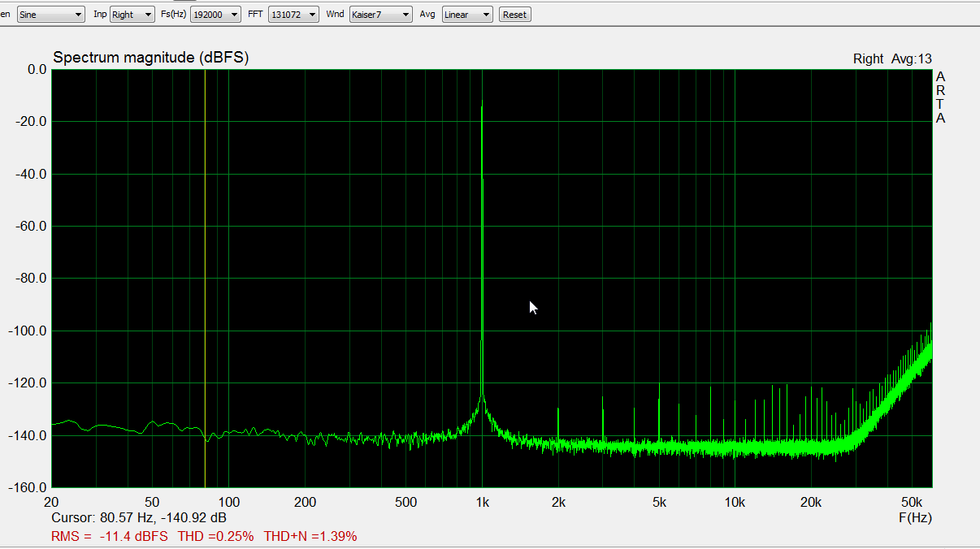
Task: Click the 'Avg:13' averaging counter
Action: click(911, 58)
